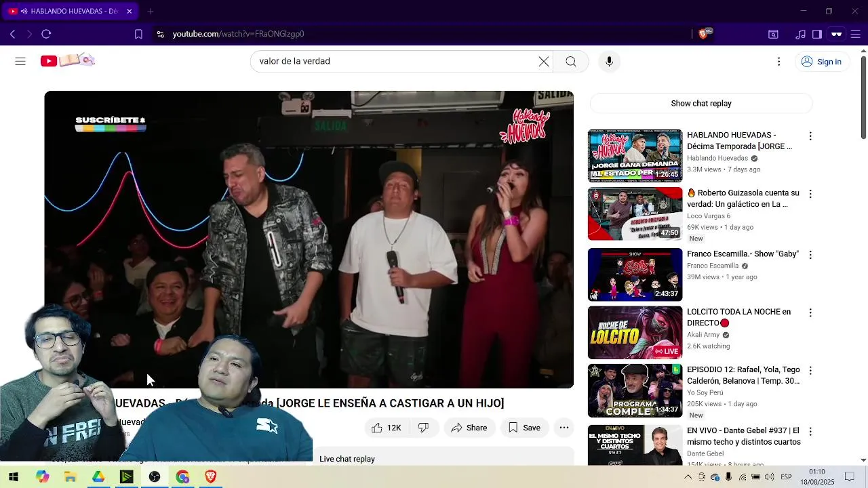The width and height of the screenshot is (868, 488).
Task: Open the Décima Temporada 1:26:45 thumbnail
Action: [x=635, y=156]
